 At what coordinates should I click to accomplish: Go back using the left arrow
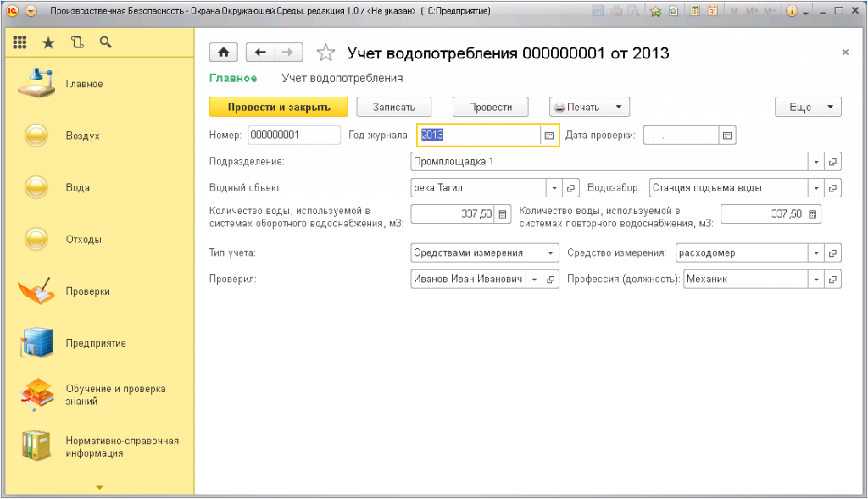click(260, 53)
